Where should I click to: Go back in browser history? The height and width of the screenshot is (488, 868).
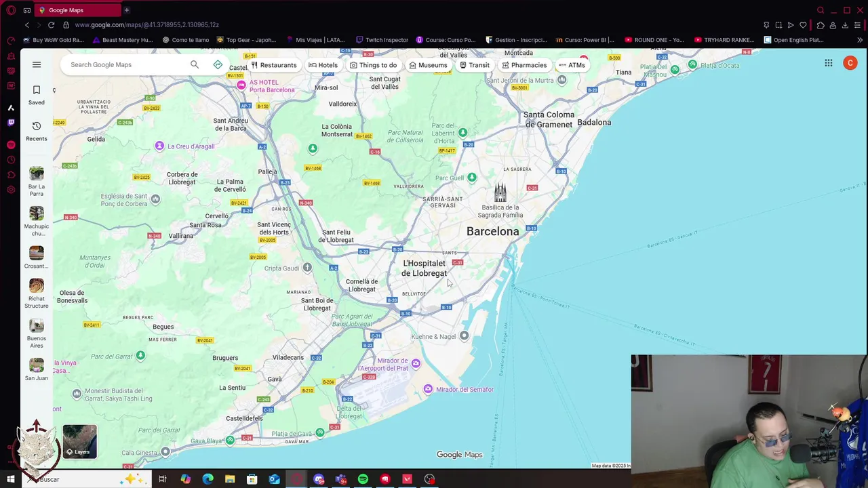(x=26, y=25)
